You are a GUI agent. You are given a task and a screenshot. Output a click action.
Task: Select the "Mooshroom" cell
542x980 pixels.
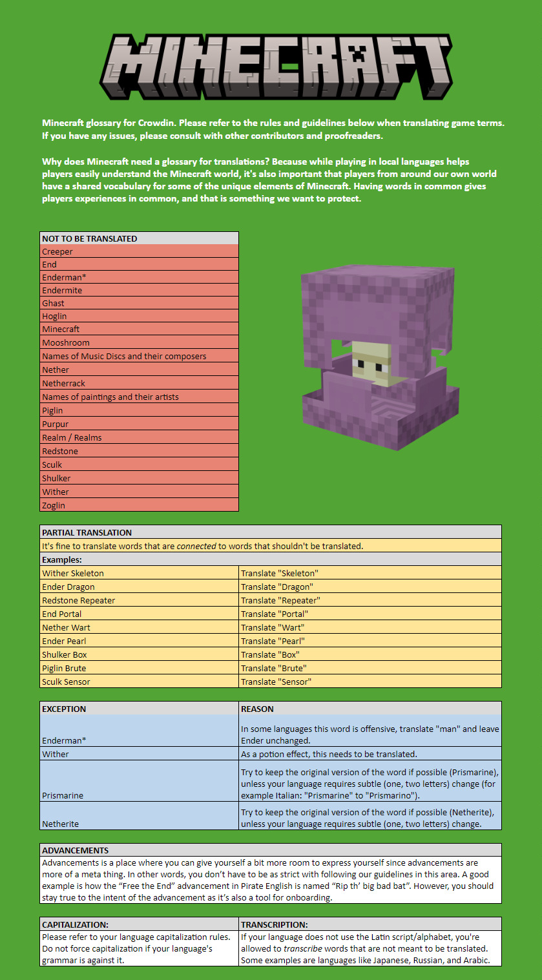click(140, 342)
